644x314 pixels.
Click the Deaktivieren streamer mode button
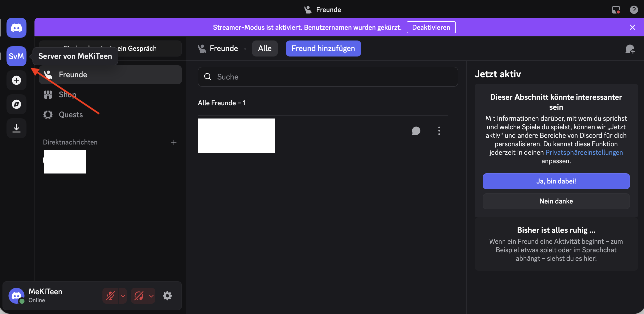[x=431, y=27]
